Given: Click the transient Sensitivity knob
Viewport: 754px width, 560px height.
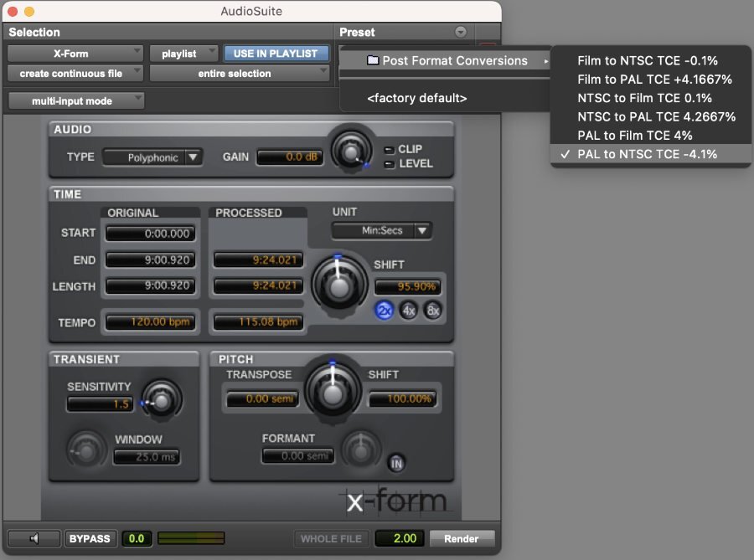Looking at the screenshot, I should [162, 399].
